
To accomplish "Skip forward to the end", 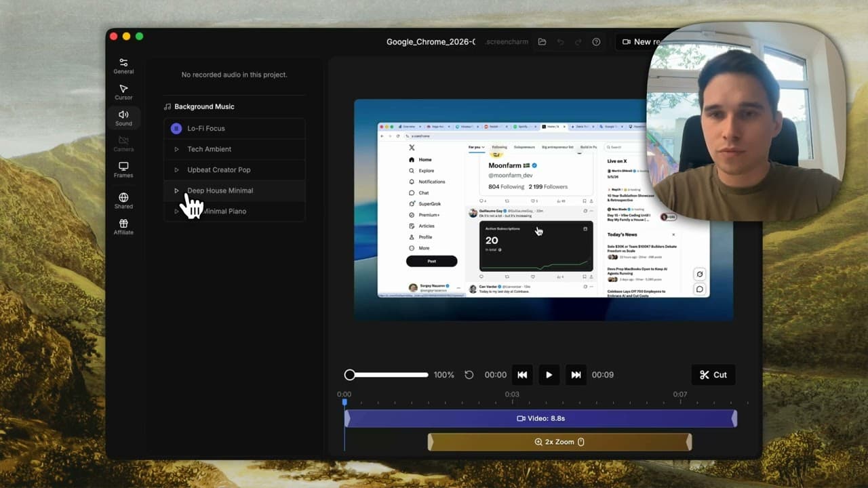I will pos(576,375).
